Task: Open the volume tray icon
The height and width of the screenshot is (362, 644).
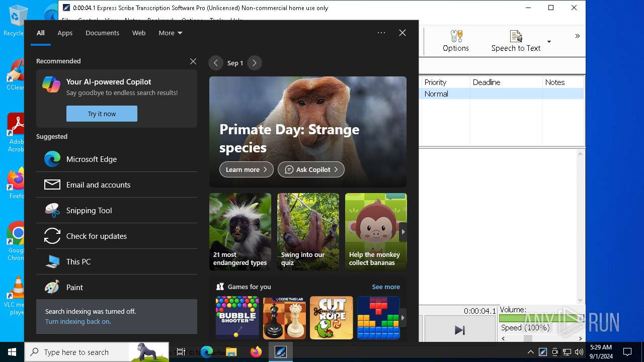Action: (579, 352)
